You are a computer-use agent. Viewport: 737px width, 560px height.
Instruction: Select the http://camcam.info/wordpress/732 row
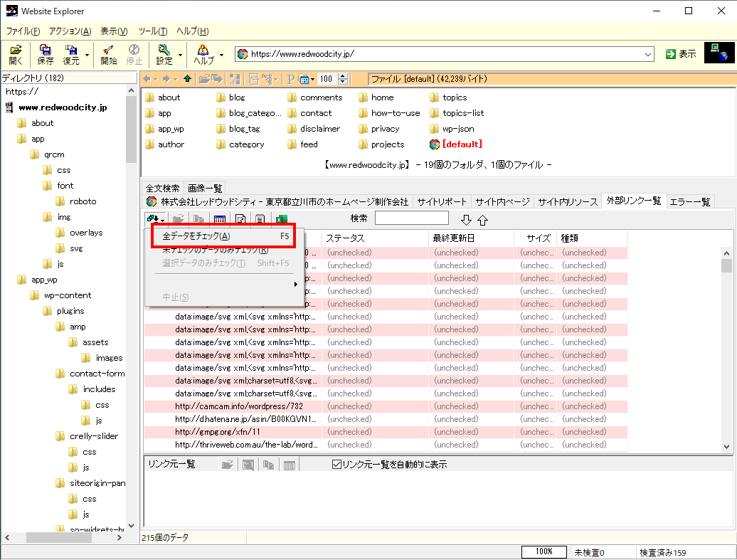386,406
